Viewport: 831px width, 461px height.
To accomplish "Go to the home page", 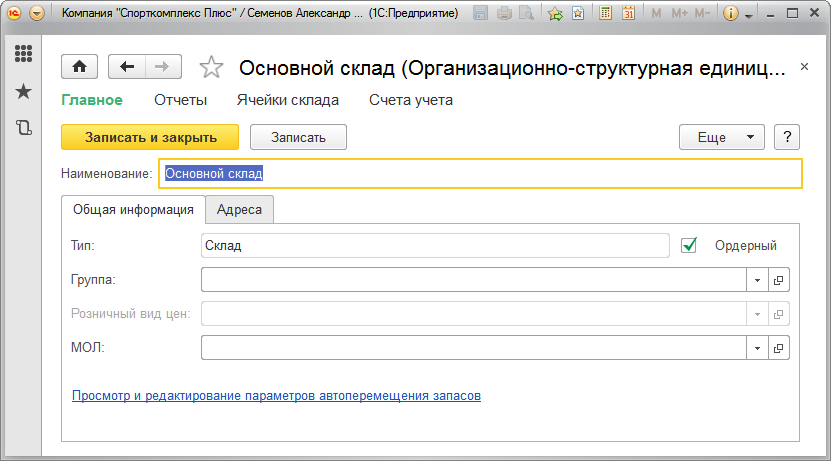I will tap(80, 66).
